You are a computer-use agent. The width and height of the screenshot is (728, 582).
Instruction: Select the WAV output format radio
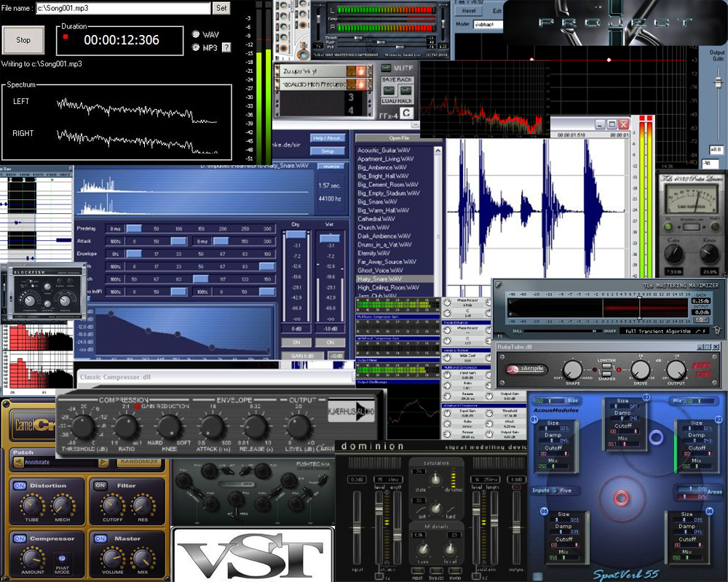(x=196, y=34)
